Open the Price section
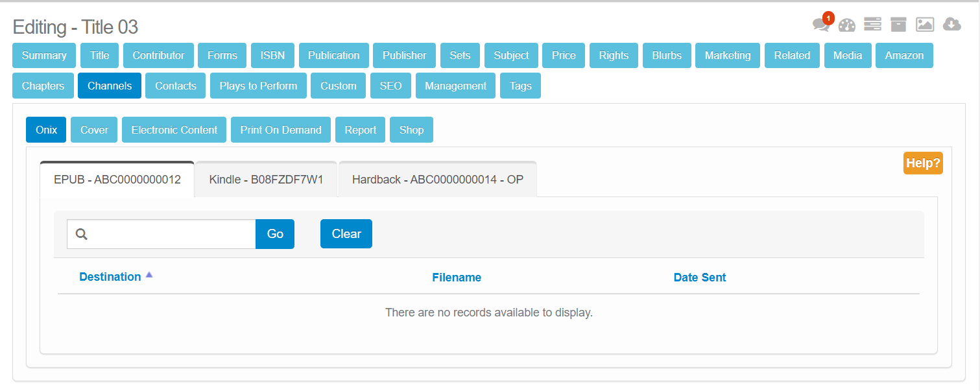 tap(564, 55)
